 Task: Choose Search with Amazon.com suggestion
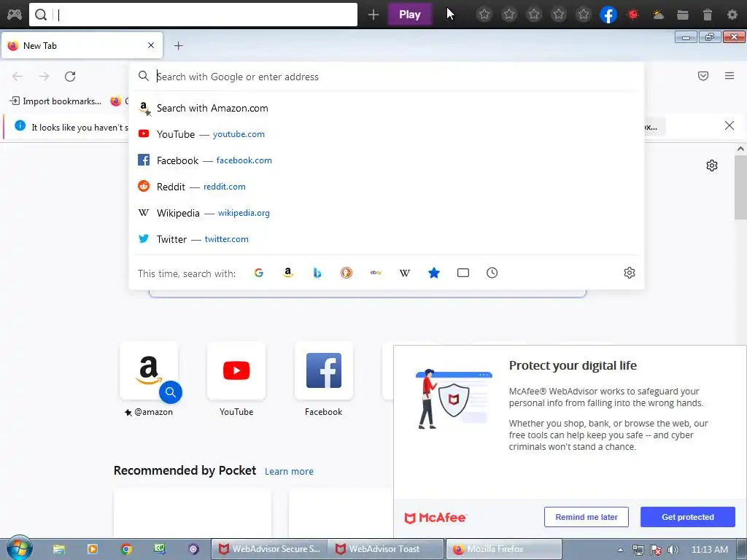386,108
